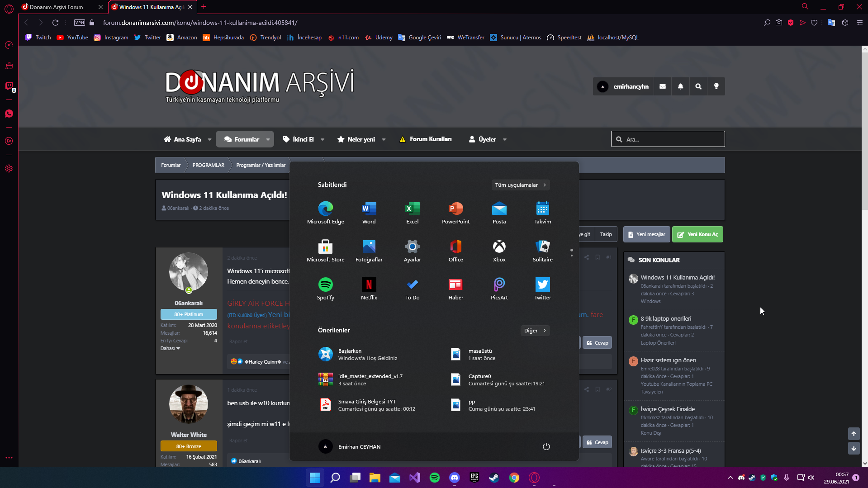Open the Fotoğraflar app

(x=369, y=251)
